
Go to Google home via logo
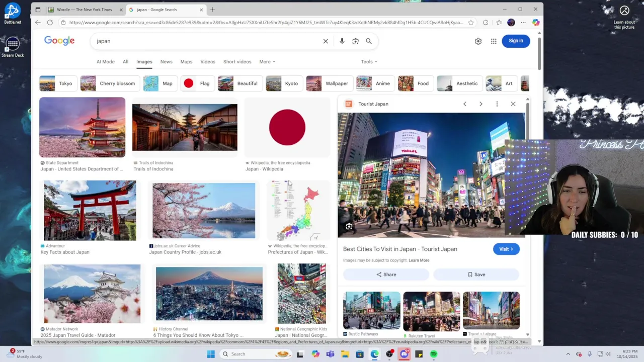(x=59, y=41)
